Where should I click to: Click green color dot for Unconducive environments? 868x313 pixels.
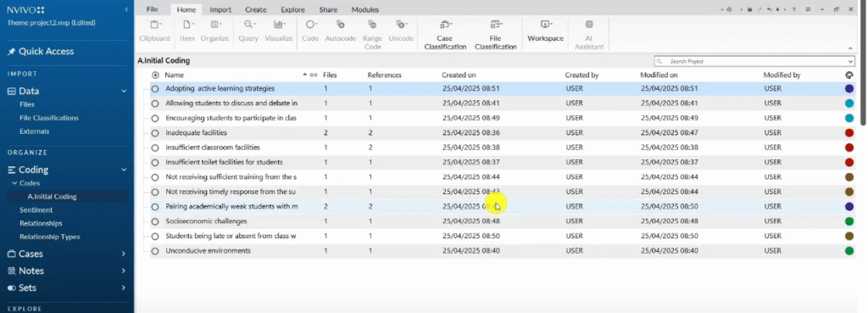coord(849,251)
